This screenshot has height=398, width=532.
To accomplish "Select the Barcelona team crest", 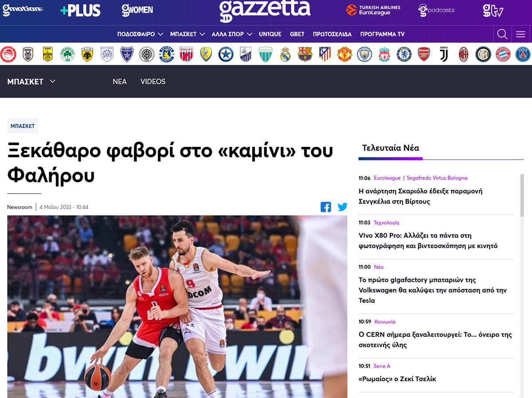I will (x=305, y=54).
